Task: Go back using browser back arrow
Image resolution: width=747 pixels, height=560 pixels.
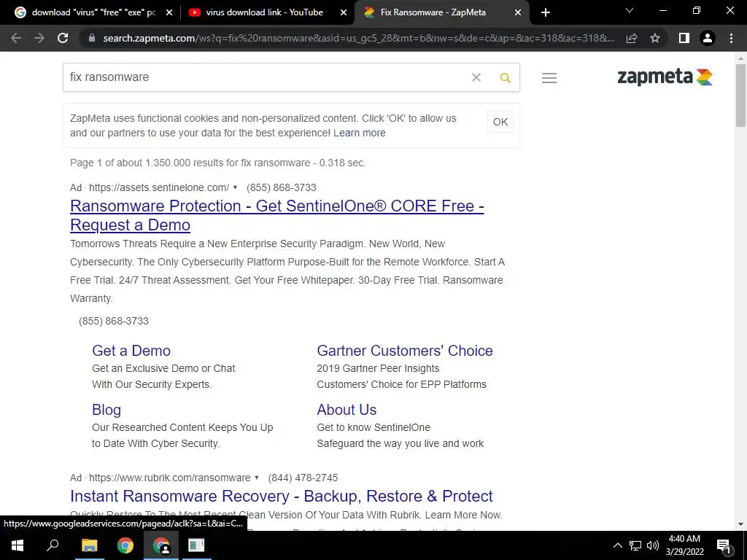Action: tap(16, 38)
